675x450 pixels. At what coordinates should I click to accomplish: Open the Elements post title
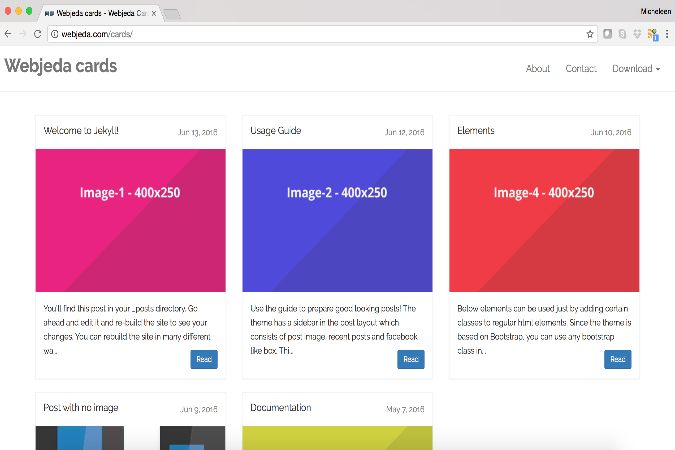tap(476, 130)
